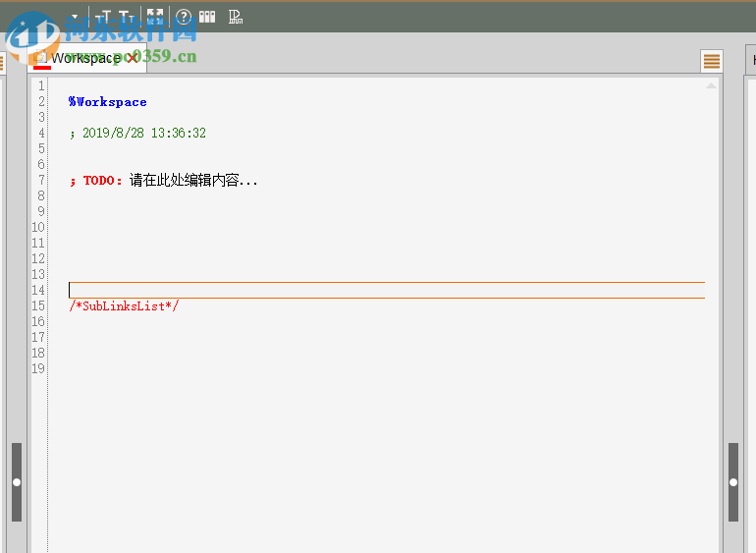Viewport: 756px width, 553px height.
Task: Click the three-column books icon
Action: pyautogui.click(x=207, y=17)
